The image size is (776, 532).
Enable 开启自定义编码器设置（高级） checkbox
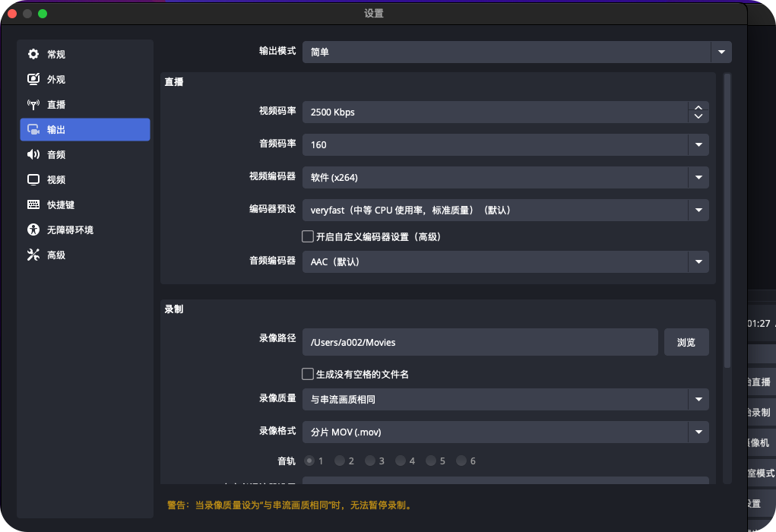(308, 236)
